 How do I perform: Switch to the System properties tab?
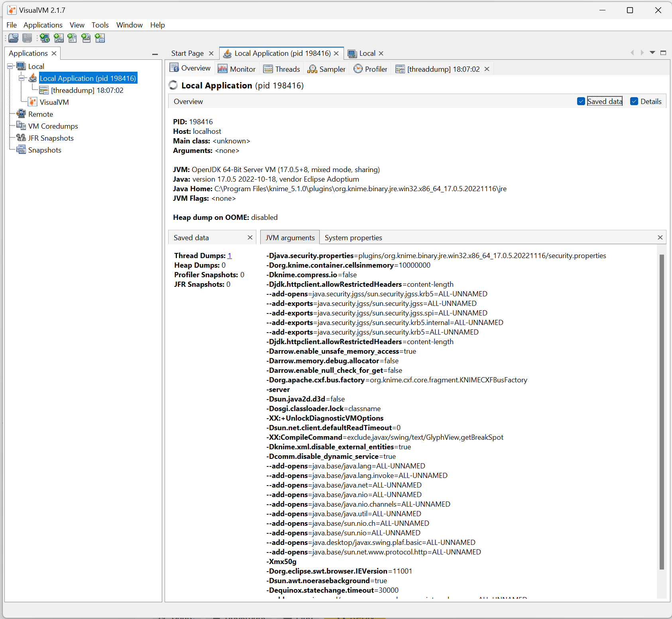tap(353, 238)
